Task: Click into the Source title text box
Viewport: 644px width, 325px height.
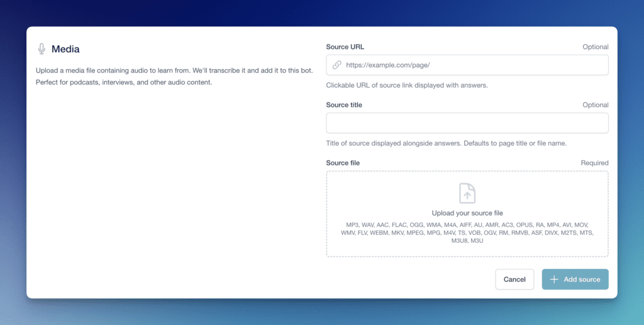Action: click(467, 123)
